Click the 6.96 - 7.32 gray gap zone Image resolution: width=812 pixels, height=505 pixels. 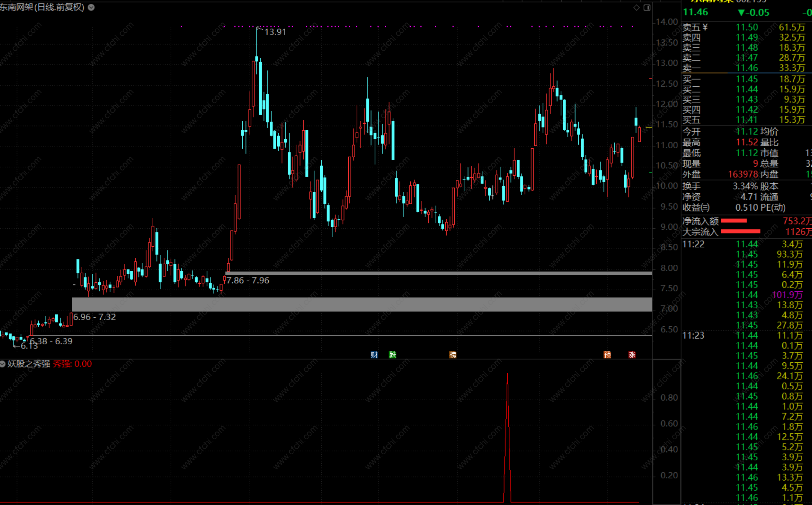[361, 304]
